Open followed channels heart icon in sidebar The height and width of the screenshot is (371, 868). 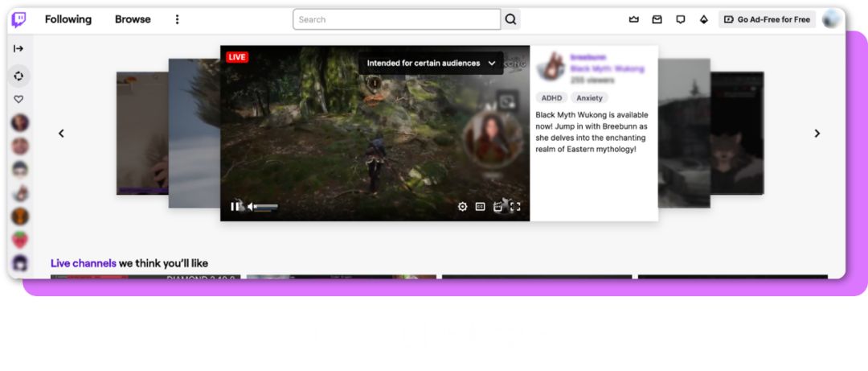click(18, 99)
